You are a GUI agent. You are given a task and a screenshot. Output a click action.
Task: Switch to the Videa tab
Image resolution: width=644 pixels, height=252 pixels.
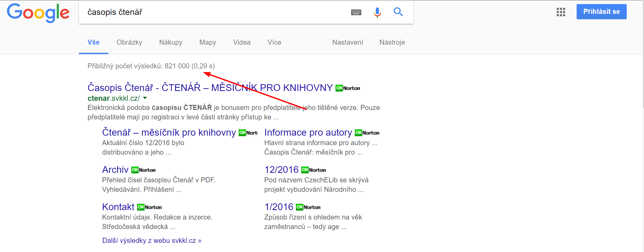[x=242, y=42]
